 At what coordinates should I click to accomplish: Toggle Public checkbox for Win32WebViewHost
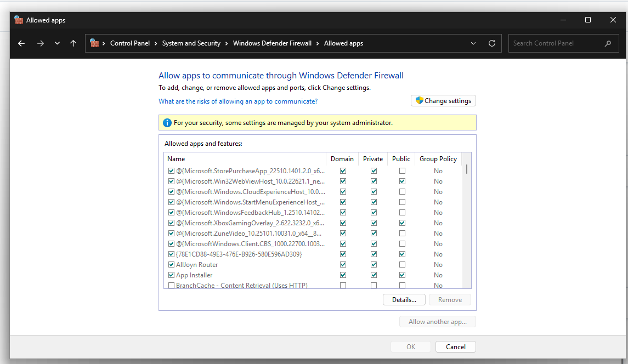tap(402, 181)
